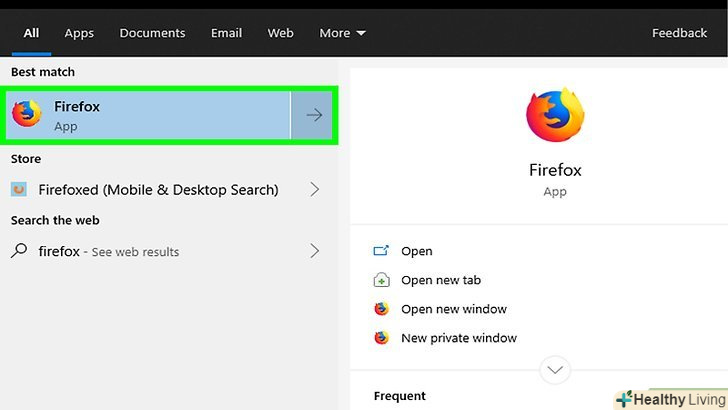Switch to the Documents tab
This screenshot has width=728, height=410.
tap(152, 33)
